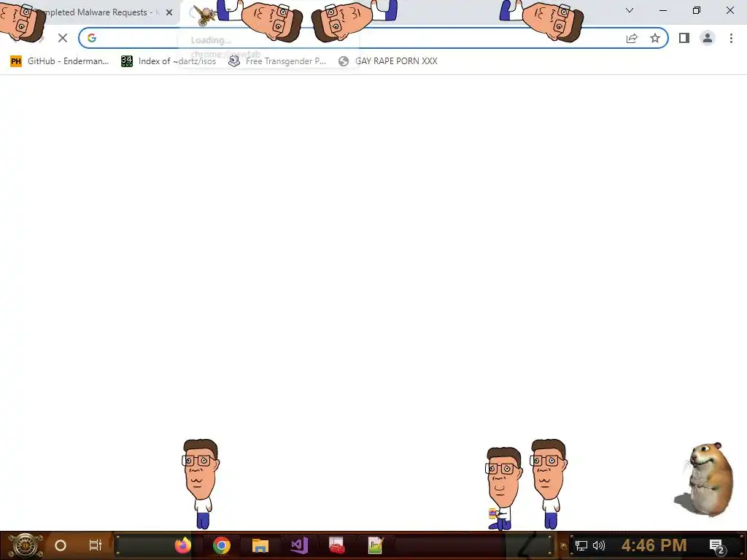Share this page using the share icon
The width and height of the screenshot is (747, 560).
pyautogui.click(x=632, y=38)
